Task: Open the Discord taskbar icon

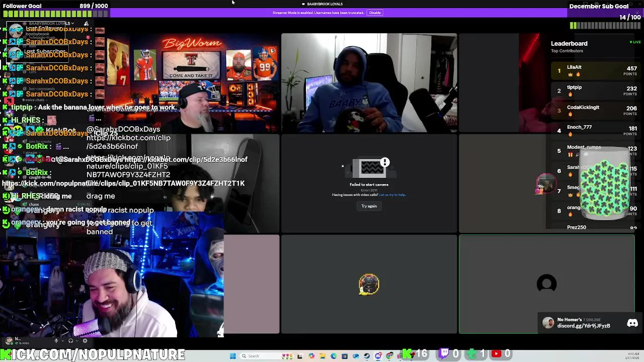Action: [378, 356]
